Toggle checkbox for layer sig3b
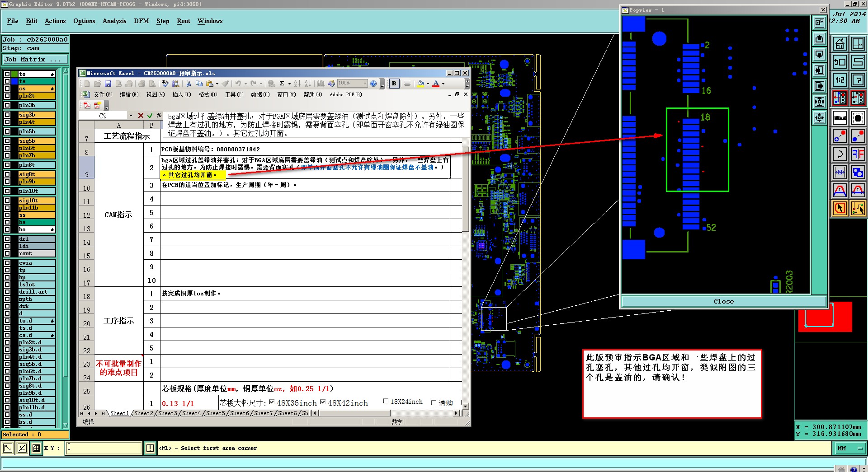 [7, 115]
